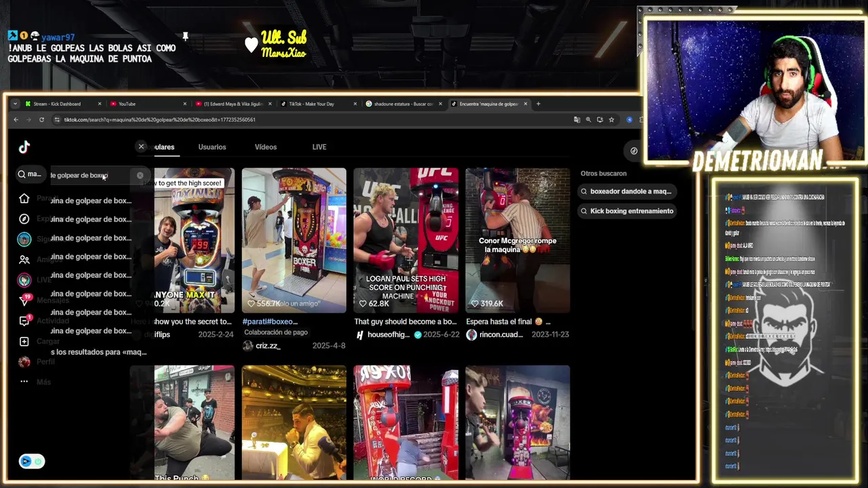Open the 'ANYONE MAX IT' video thumbnail
This screenshot has width=868, height=488.
194,241
